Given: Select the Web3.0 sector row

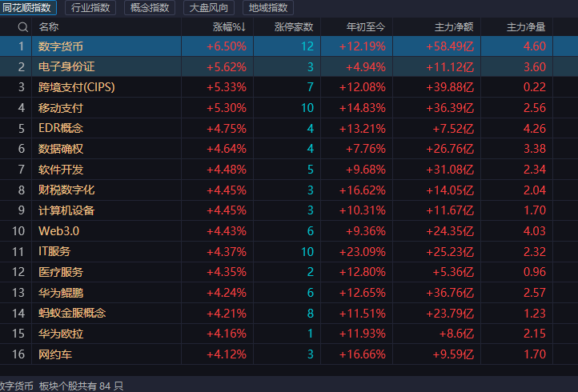Looking at the screenshot, I should point(289,231).
